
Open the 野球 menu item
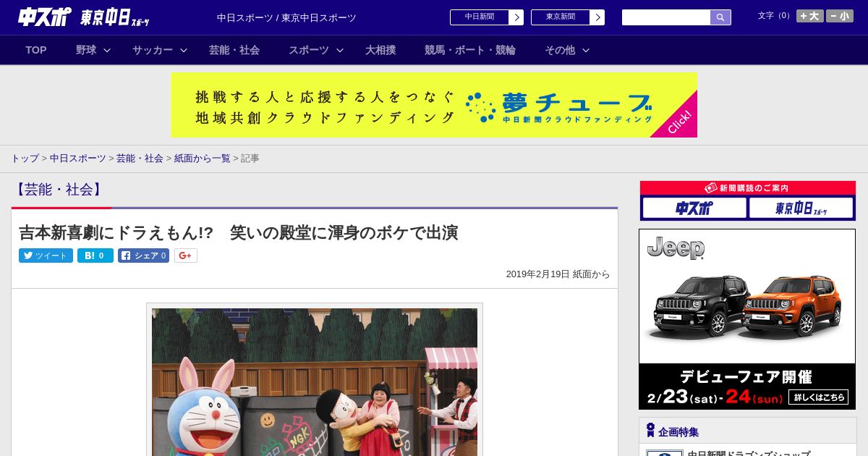[x=86, y=50]
